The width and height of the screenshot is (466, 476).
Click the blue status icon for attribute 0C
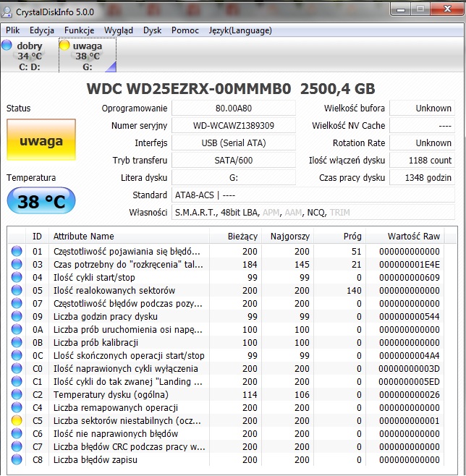click(x=17, y=355)
